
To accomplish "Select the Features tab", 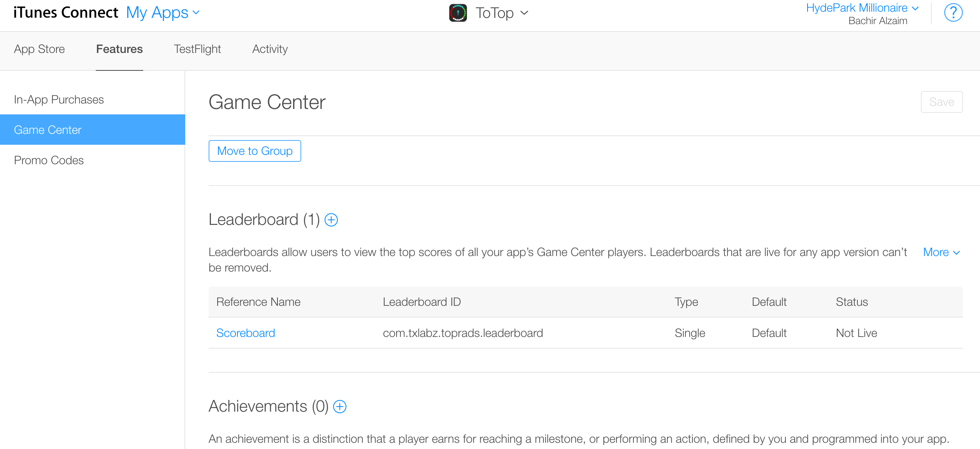I will [x=119, y=49].
